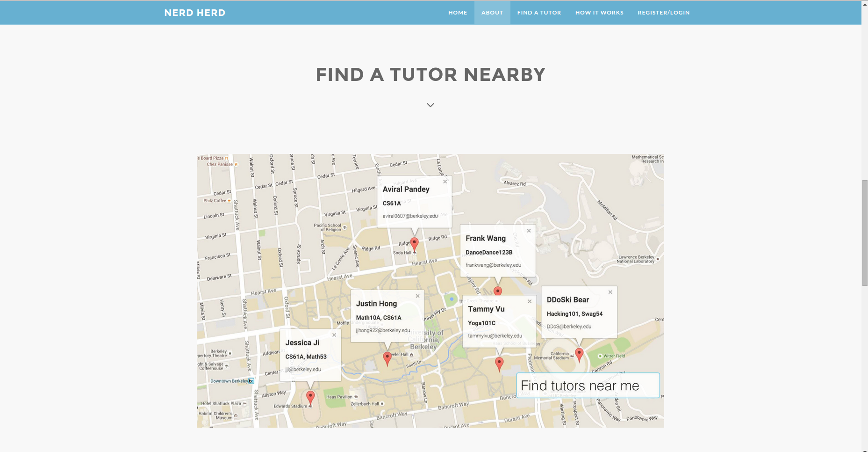Close Jessica Ji info window
The width and height of the screenshot is (868, 452).
(x=334, y=335)
